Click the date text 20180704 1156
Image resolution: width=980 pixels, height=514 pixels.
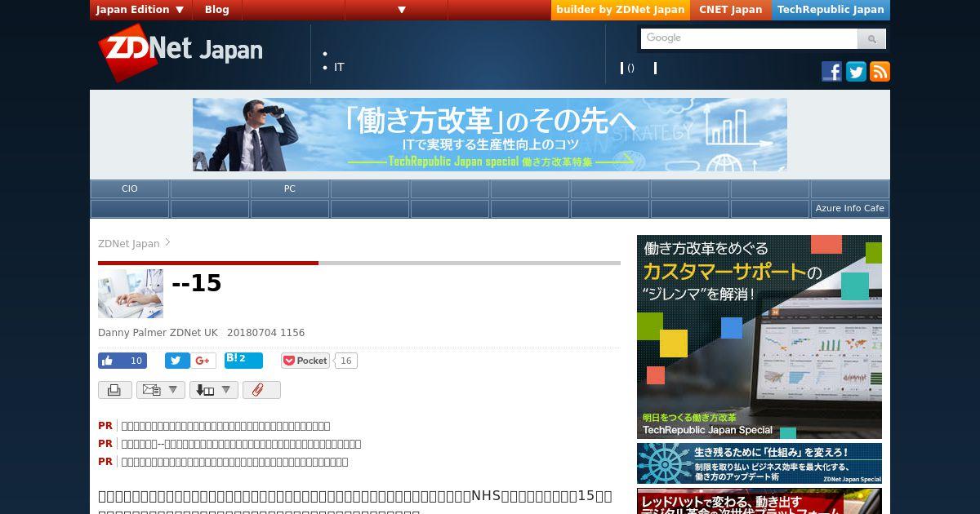tap(265, 333)
